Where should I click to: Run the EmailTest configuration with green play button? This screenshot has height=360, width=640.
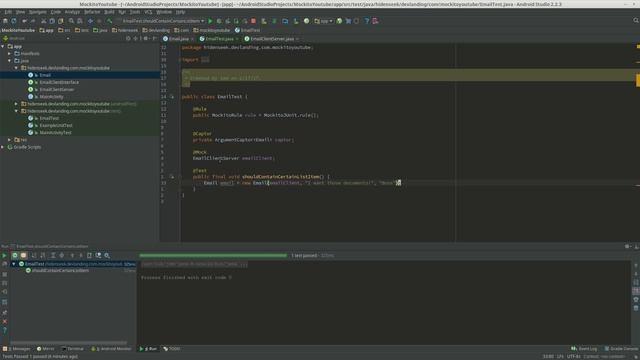pyautogui.click(x=210, y=21)
